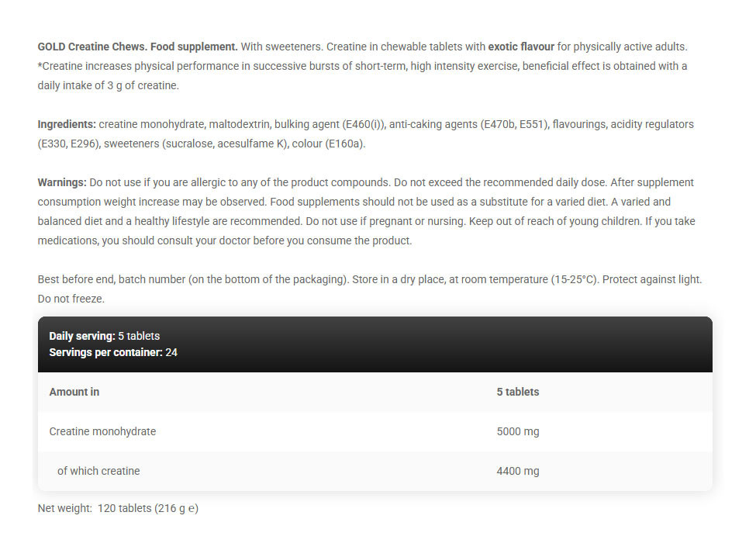Click the '5 tablets' column header
Viewport: 756px width, 557px height.
(x=517, y=392)
